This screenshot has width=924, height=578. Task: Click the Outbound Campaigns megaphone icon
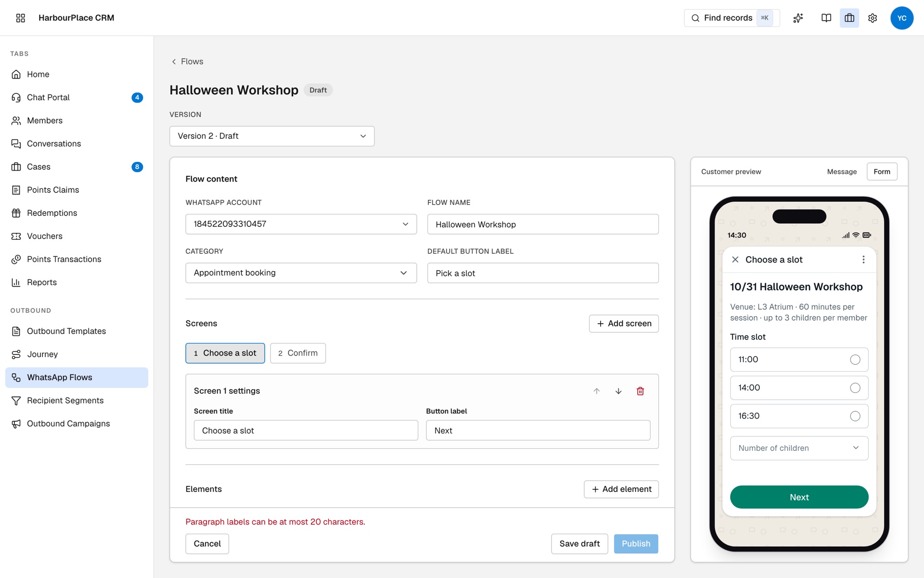point(16,423)
